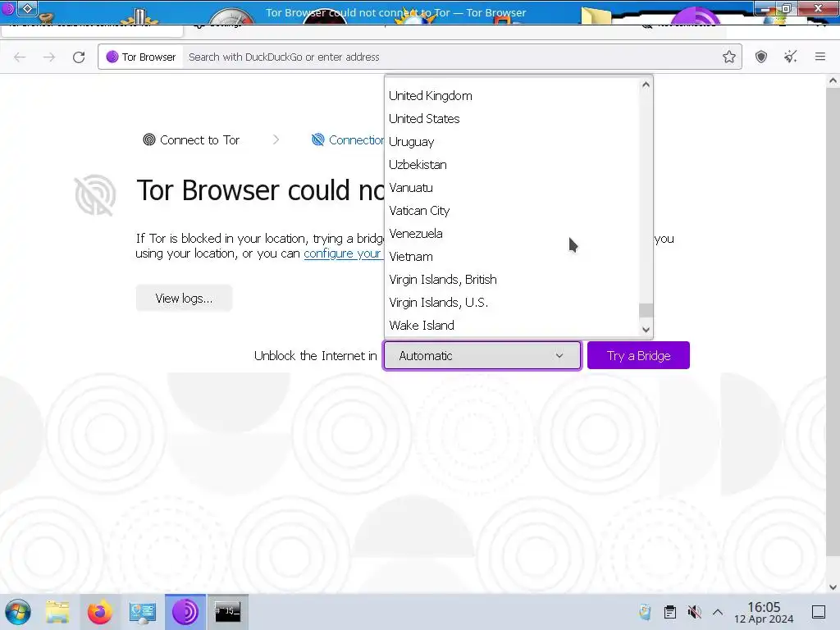This screenshot has height=630, width=840.
Task: Open the Tor Browser taskbar icon
Action: [185, 612]
